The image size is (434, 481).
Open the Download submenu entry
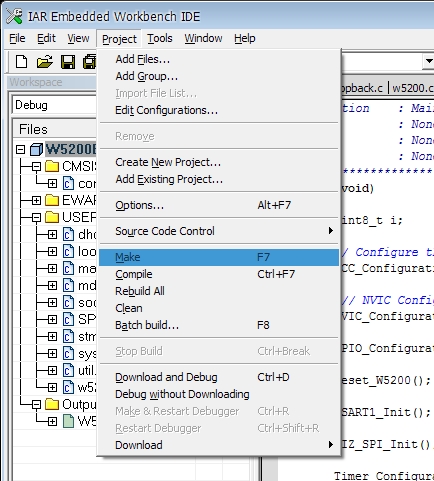[x=219, y=445]
